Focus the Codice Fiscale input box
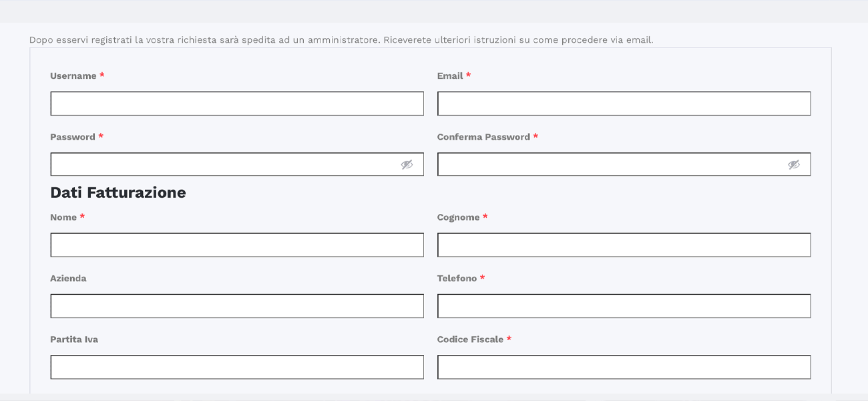Screen dimensions: 868x401 (x=624, y=367)
